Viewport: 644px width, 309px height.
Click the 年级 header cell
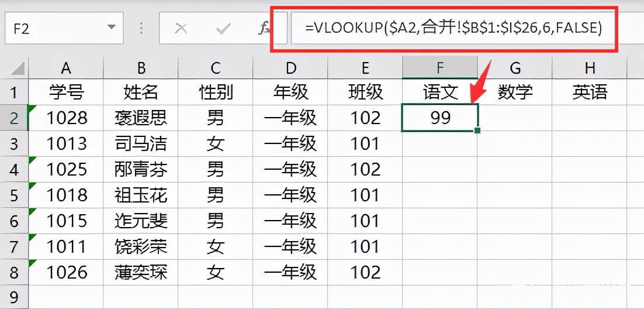tap(290, 92)
